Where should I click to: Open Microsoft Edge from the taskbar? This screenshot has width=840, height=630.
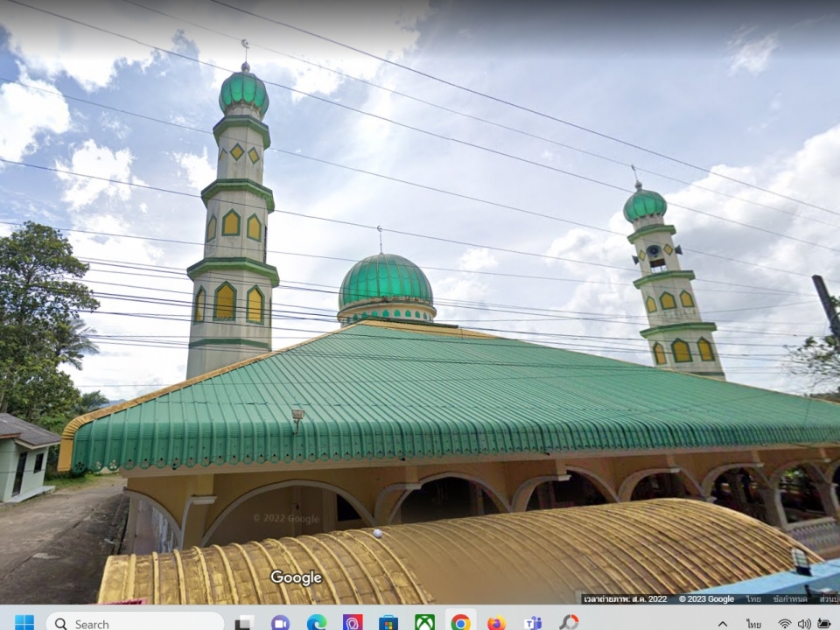pyautogui.click(x=316, y=623)
